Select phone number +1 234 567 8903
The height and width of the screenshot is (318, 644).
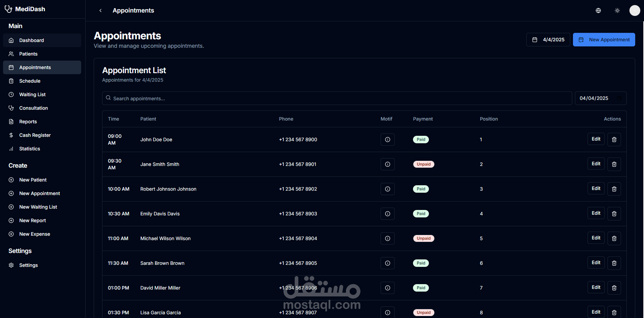(x=298, y=214)
